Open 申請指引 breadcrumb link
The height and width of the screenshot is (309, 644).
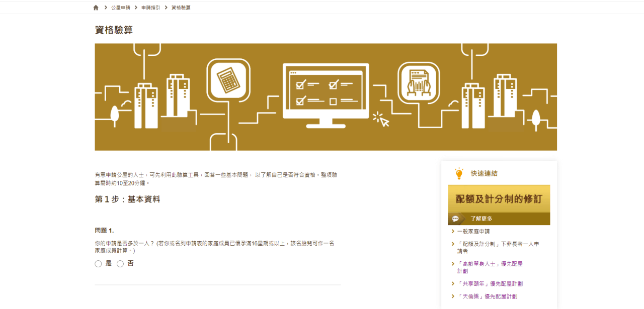point(151,8)
